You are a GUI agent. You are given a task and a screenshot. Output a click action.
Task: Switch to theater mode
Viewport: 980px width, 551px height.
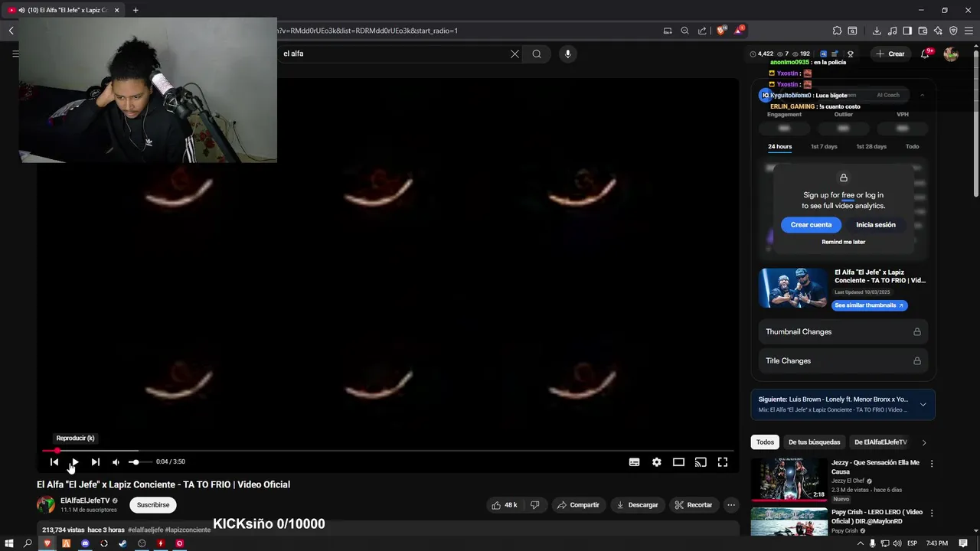tap(678, 462)
